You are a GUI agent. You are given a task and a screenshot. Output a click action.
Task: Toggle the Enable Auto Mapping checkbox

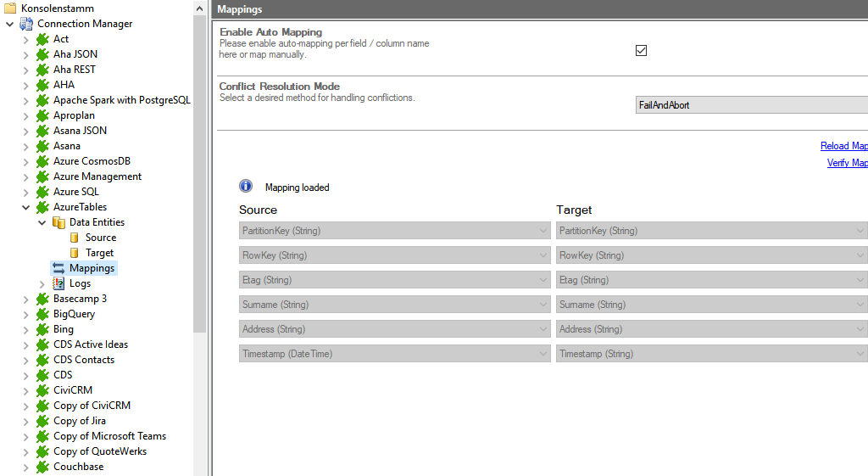[x=641, y=50]
